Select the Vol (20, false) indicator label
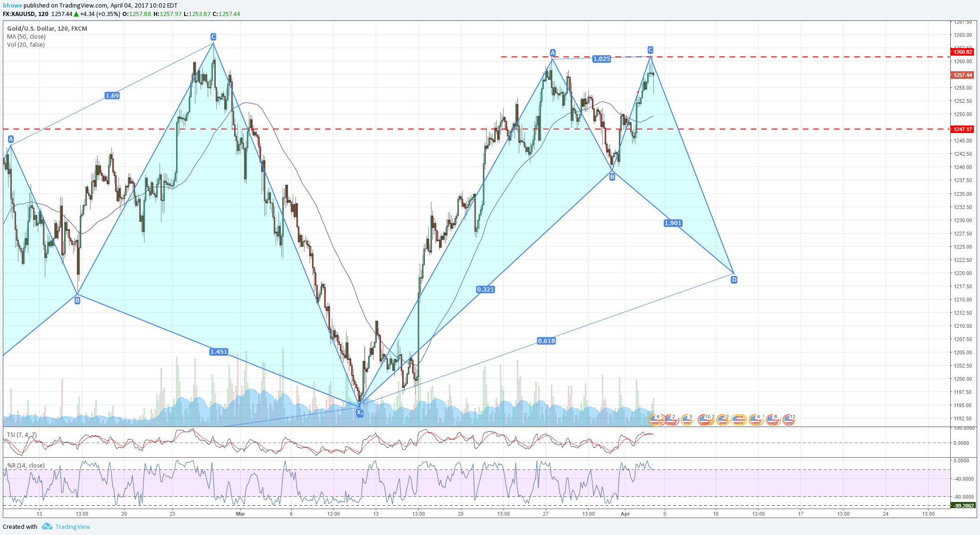The image size is (980, 535). point(26,44)
